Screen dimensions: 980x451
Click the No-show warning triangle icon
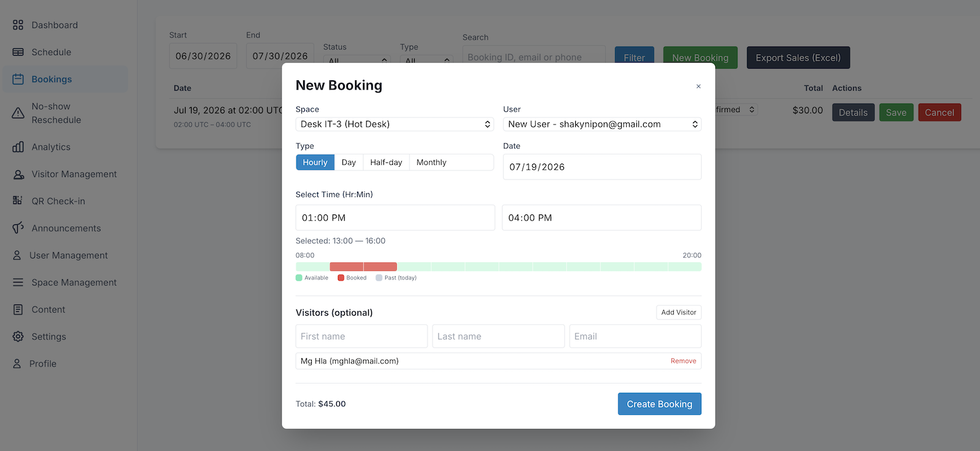pyautogui.click(x=18, y=113)
